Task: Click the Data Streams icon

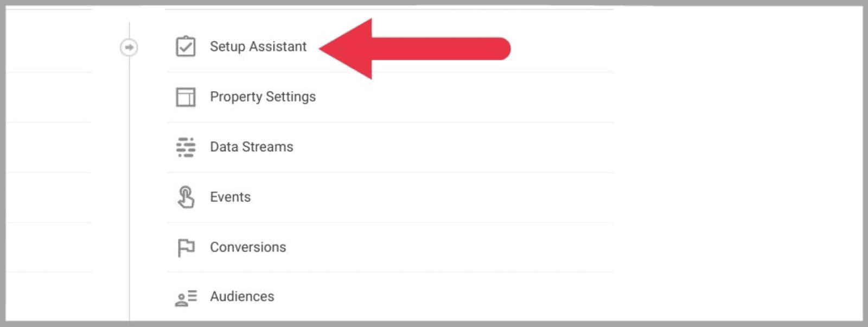Action: (x=186, y=147)
